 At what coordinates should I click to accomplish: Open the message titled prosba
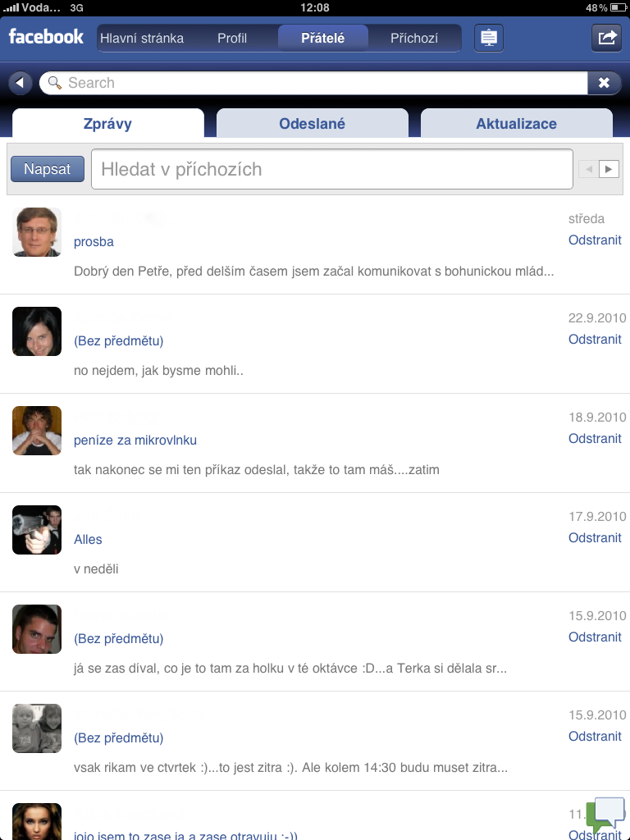(x=94, y=242)
